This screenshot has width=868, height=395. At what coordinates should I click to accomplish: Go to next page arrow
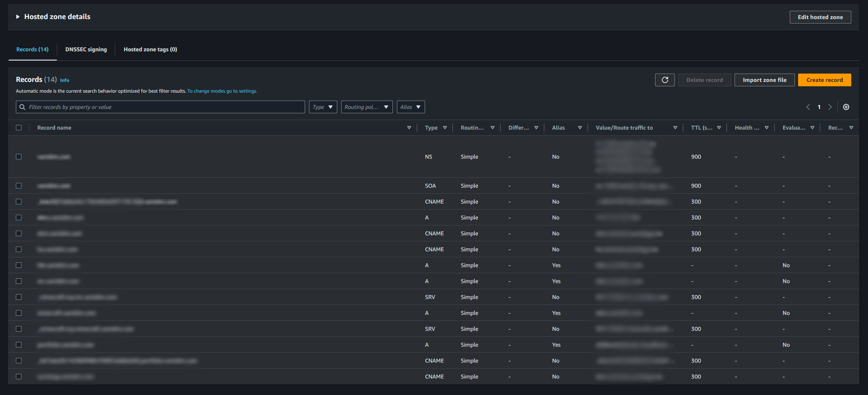(830, 107)
